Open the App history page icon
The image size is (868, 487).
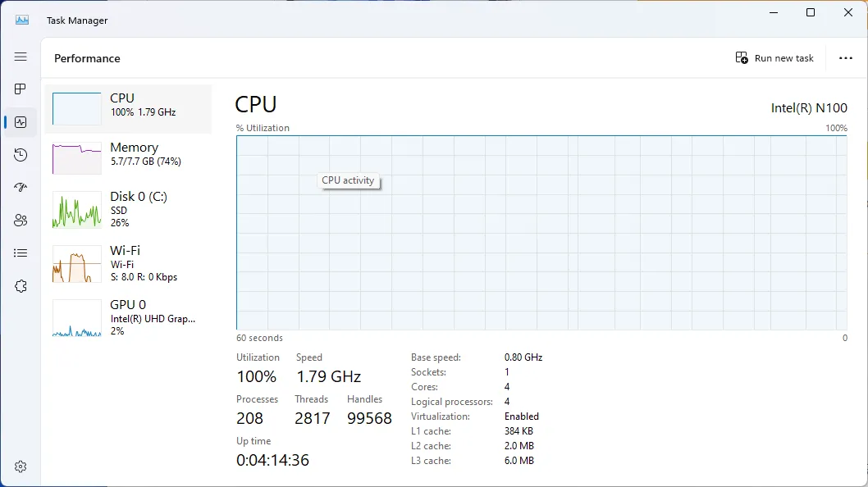click(21, 155)
